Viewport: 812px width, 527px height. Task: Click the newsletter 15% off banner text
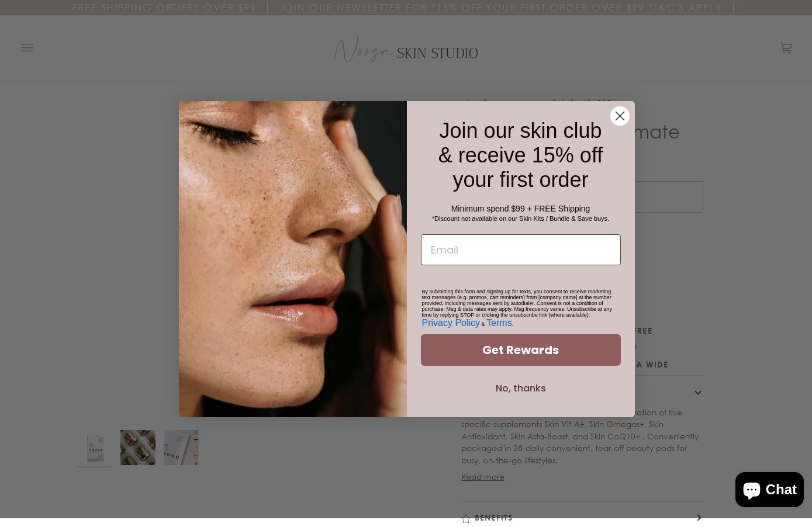pos(500,8)
